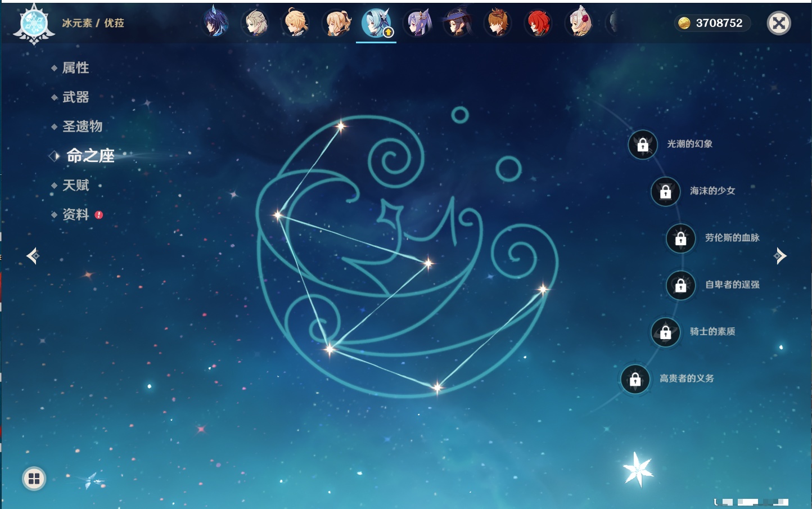The height and width of the screenshot is (509, 812).
Task: View the 劳伦斯的血脉 constellation label
Action: coord(732,237)
